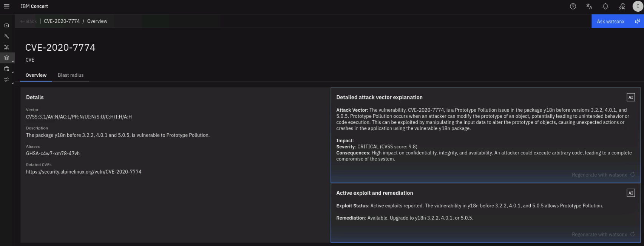Open the hamburger navigation menu
Image resolution: width=644 pixels, height=246 pixels.
[6, 6]
